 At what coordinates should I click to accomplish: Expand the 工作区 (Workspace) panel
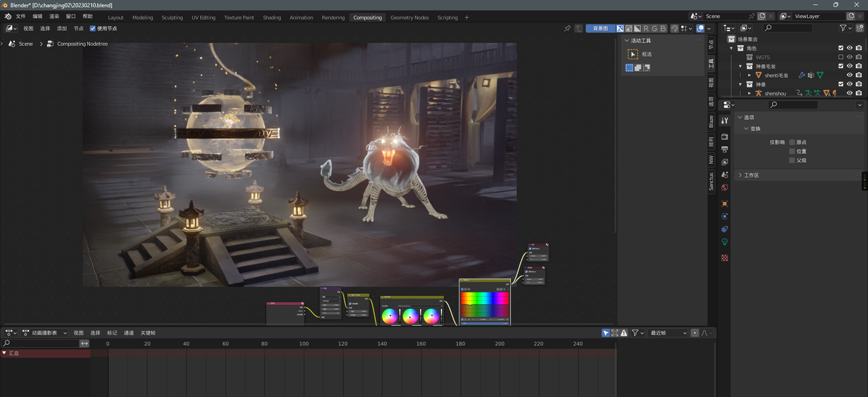pos(740,175)
